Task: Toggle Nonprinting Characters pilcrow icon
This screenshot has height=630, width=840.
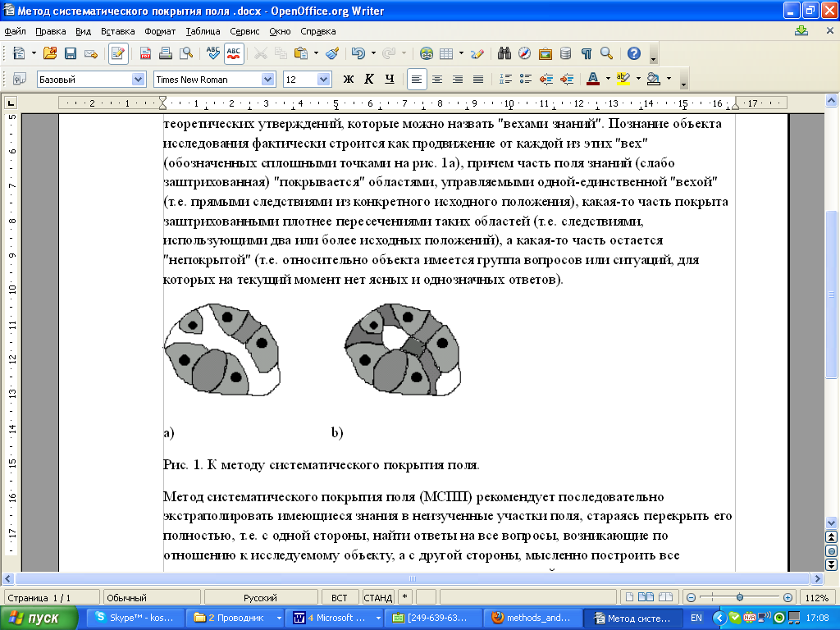Action: tap(586, 53)
